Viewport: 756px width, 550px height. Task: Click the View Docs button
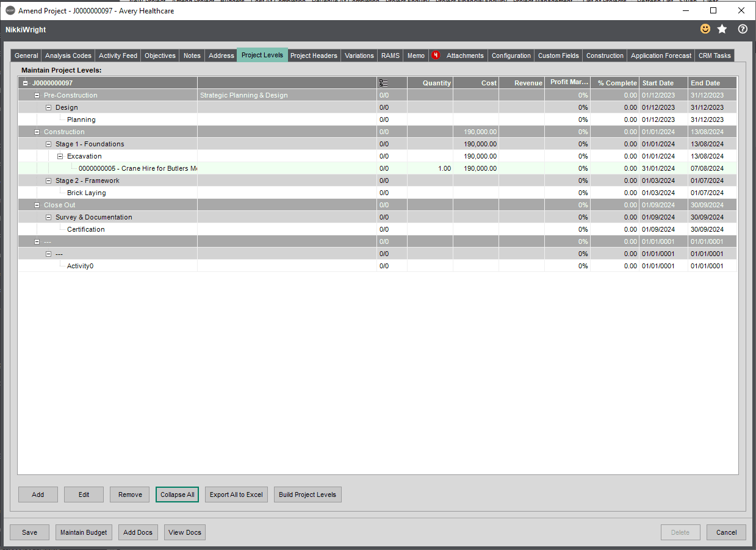tap(185, 532)
